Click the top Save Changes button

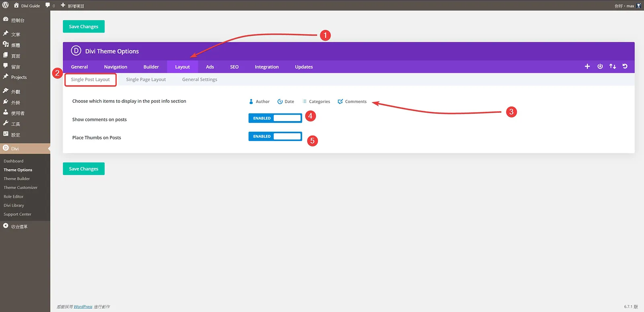click(84, 27)
